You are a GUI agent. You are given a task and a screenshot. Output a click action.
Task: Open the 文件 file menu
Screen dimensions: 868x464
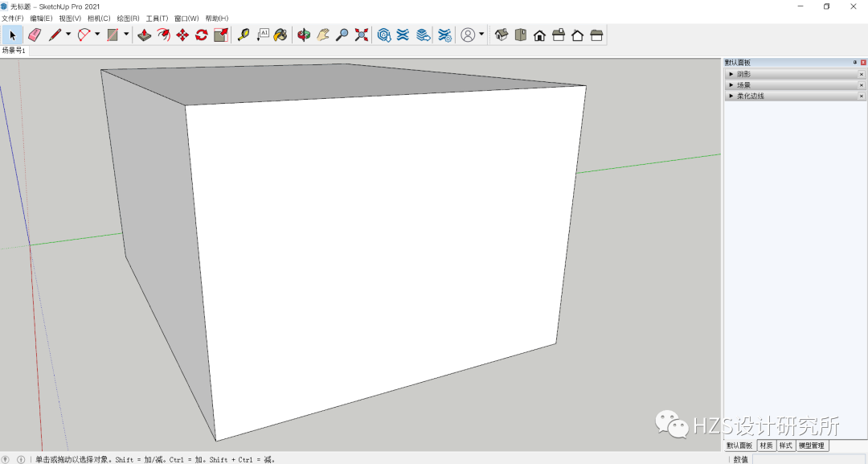tap(14, 18)
